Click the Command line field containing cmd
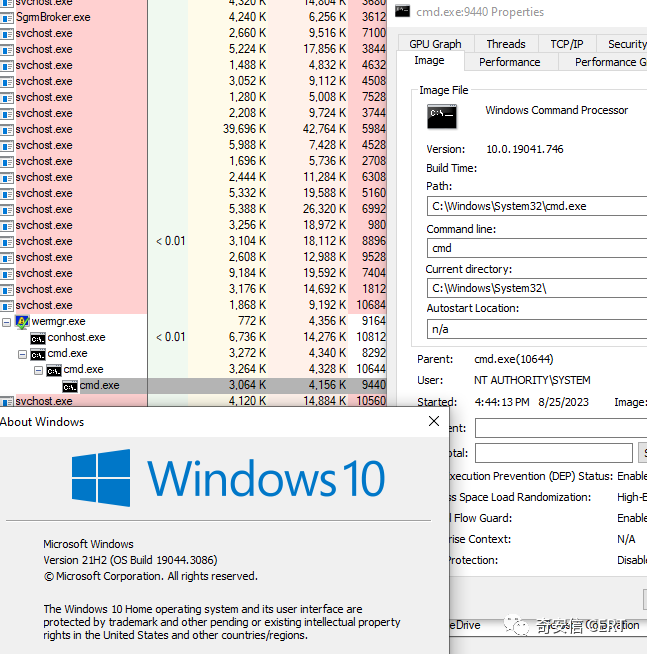This screenshot has width=647, height=654. [537, 248]
